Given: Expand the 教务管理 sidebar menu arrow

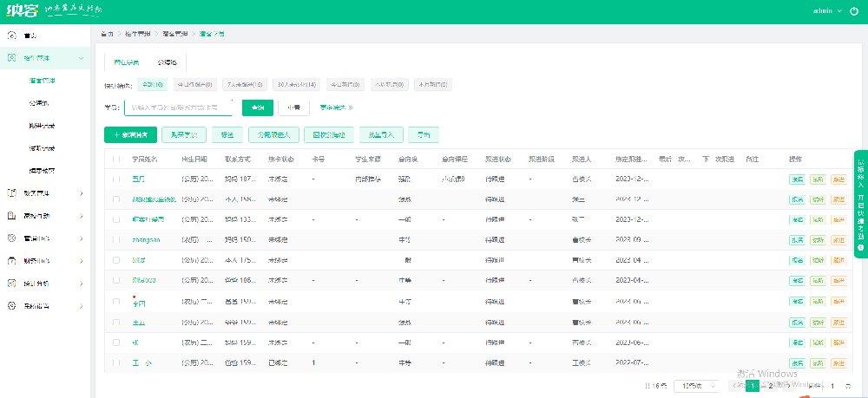Looking at the screenshot, I should tap(82, 193).
